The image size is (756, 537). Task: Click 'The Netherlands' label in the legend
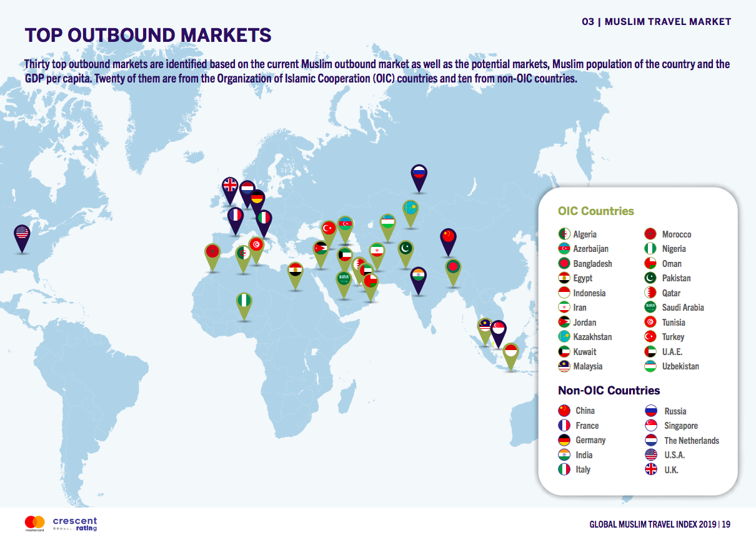point(692,440)
